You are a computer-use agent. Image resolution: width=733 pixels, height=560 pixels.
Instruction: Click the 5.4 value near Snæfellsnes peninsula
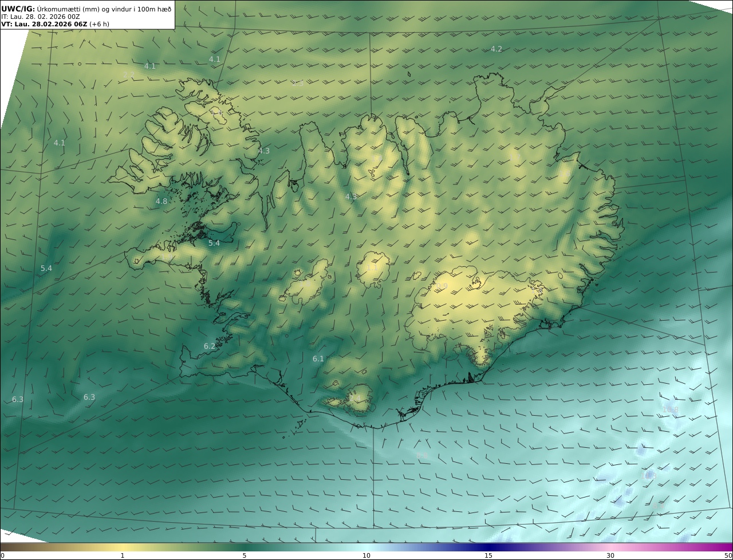[214, 243]
